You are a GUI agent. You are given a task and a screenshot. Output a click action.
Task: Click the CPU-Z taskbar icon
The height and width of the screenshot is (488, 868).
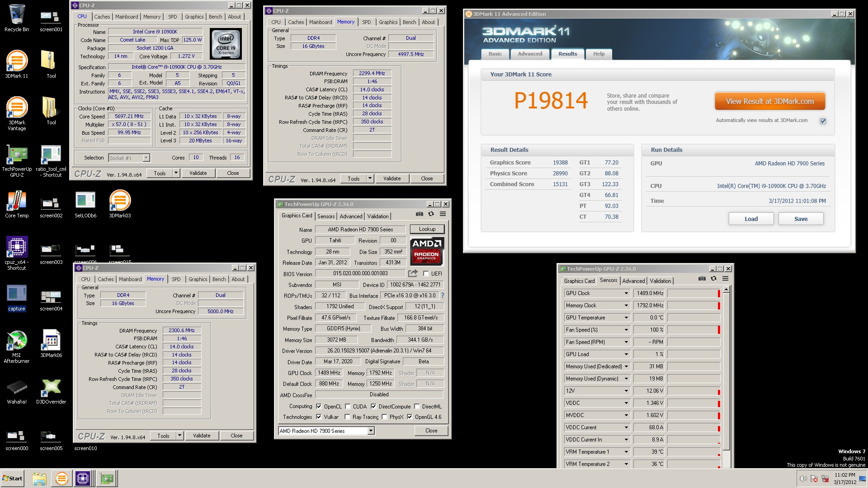(83, 478)
